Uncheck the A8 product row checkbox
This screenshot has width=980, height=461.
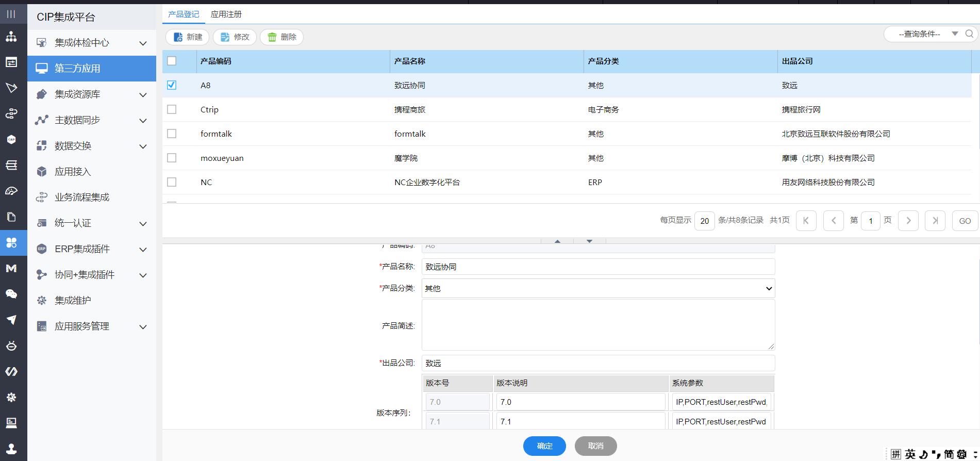[x=172, y=85]
